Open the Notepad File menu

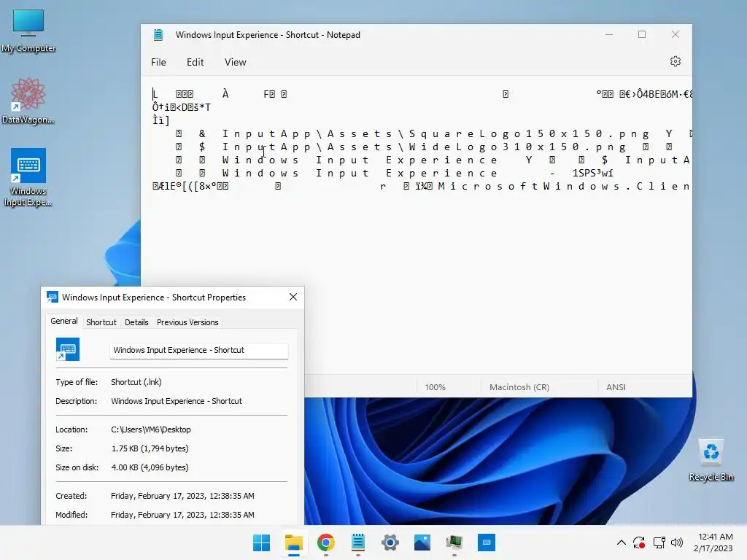pyautogui.click(x=158, y=63)
